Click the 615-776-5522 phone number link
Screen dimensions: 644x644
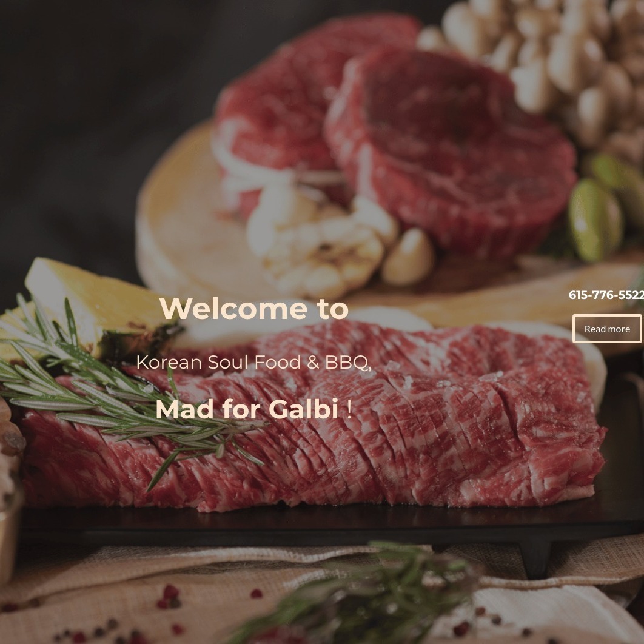point(606,295)
